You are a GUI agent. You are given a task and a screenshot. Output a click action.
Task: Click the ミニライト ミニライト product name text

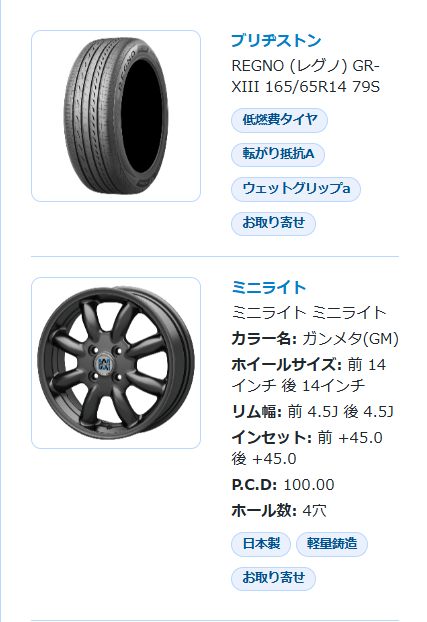(308, 313)
